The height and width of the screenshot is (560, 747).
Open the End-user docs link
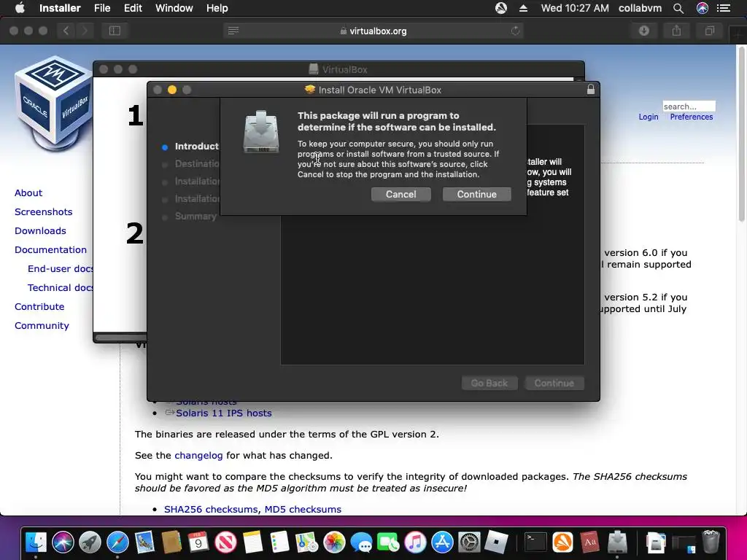tap(60, 269)
